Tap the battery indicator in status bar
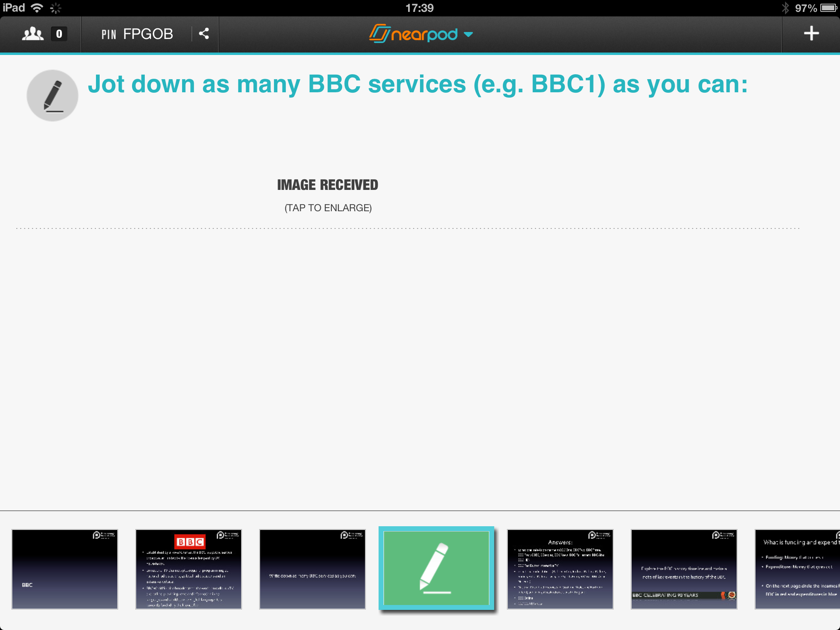840x630 pixels. tap(829, 8)
